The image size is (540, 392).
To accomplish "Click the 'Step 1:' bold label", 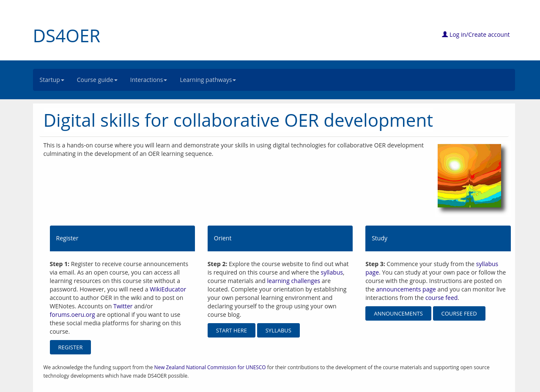I will pyautogui.click(x=60, y=264).
